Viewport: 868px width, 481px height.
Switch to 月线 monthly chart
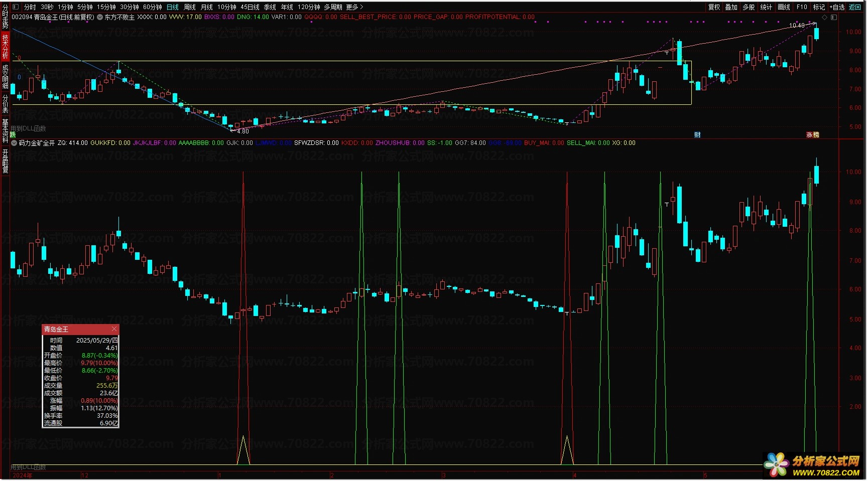(207, 7)
